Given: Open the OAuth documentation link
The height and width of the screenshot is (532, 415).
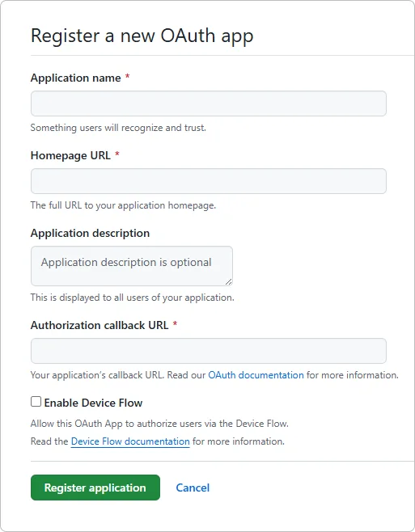Looking at the screenshot, I should pyautogui.click(x=256, y=375).
